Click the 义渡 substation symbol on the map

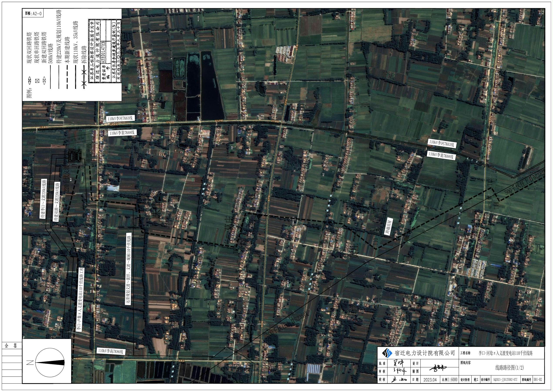click(x=75, y=155)
